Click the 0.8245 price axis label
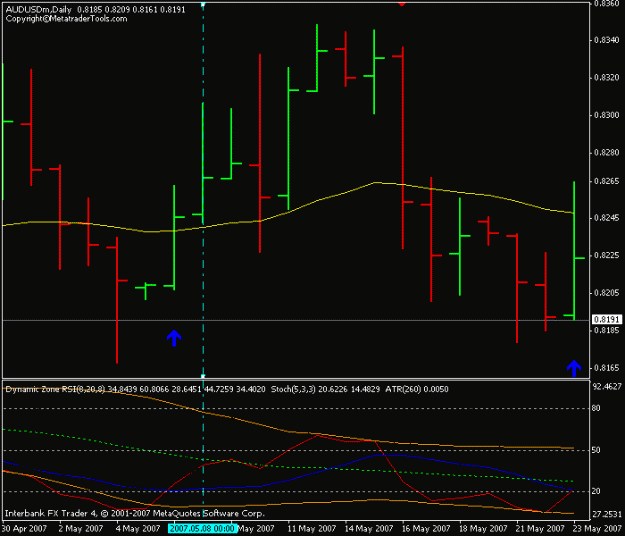 607,218
